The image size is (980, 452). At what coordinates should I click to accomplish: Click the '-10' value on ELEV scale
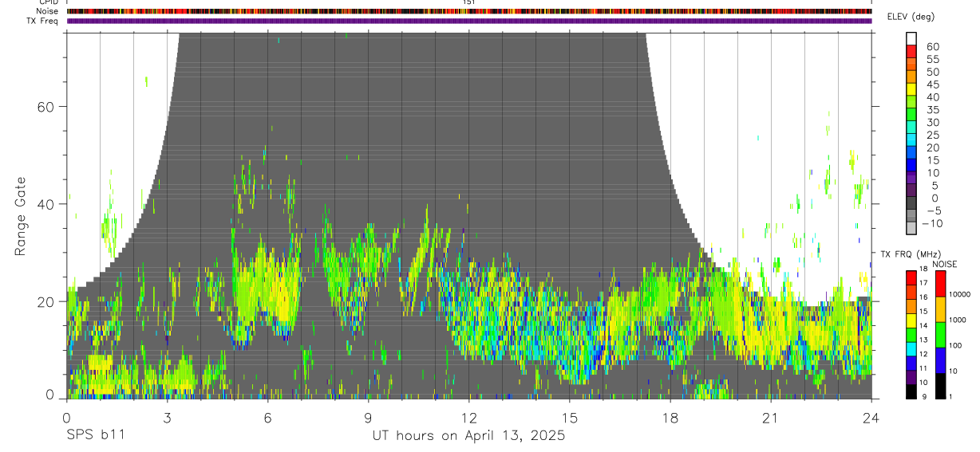(931, 223)
